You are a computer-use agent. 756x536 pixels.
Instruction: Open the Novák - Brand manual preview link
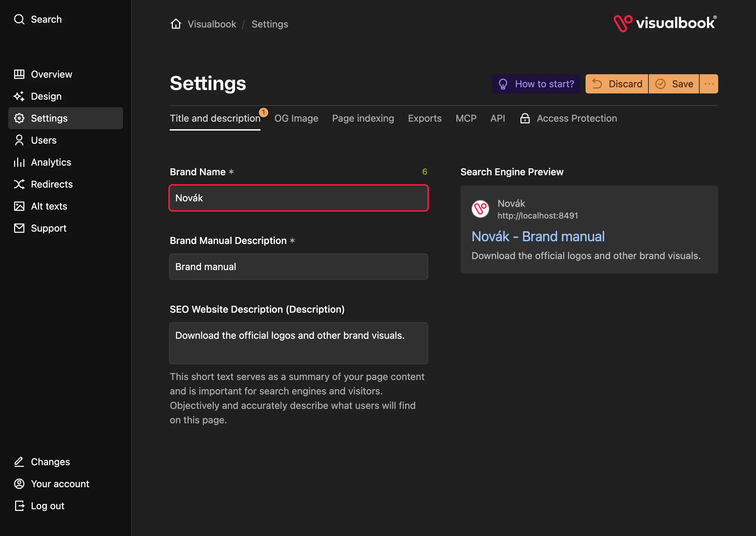tap(538, 236)
